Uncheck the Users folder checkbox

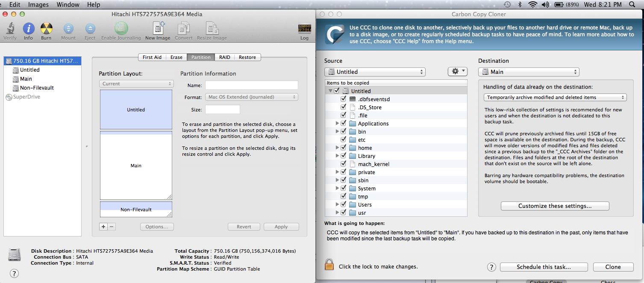click(x=344, y=204)
